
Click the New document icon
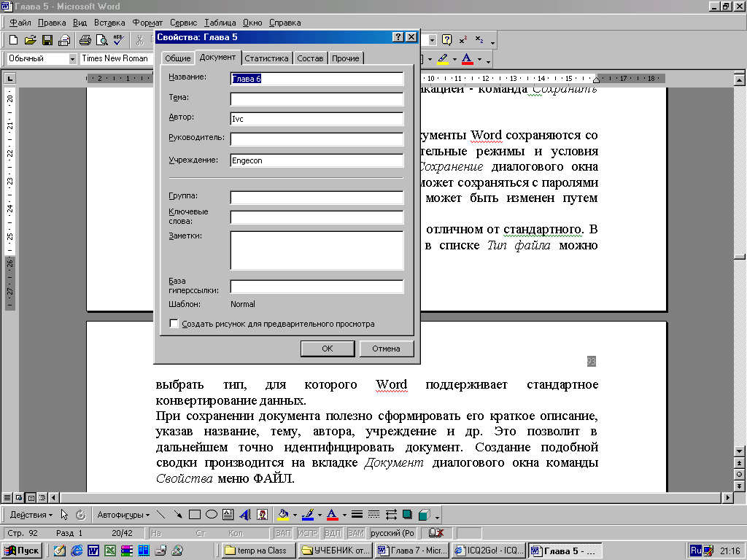point(13,41)
